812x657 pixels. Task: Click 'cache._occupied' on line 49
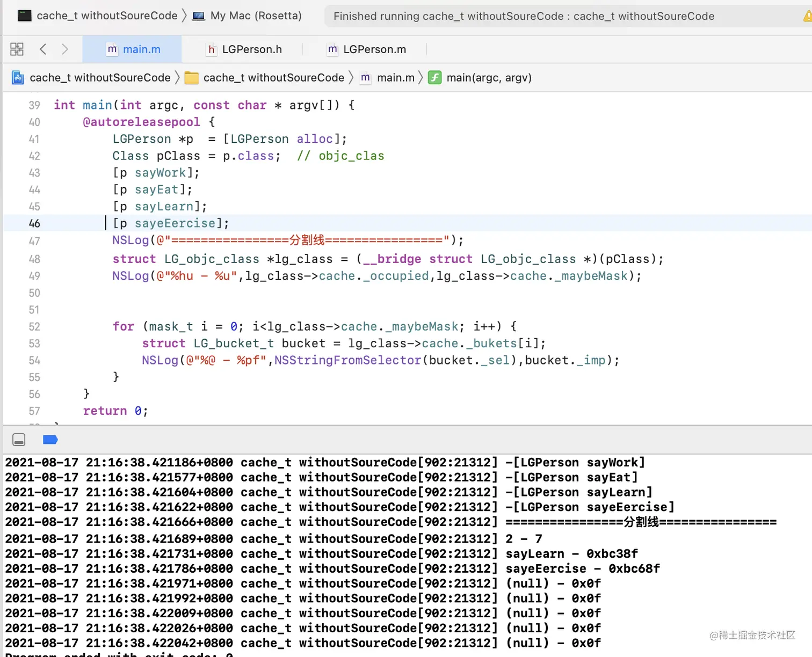pyautogui.click(x=374, y=276)
